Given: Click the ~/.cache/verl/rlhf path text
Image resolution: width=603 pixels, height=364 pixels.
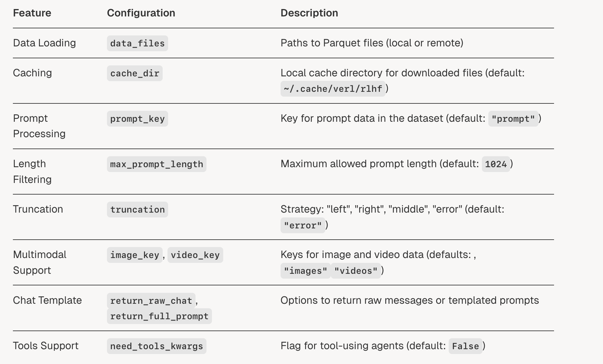Looking at the screenshot, I should tap(333, 89).
